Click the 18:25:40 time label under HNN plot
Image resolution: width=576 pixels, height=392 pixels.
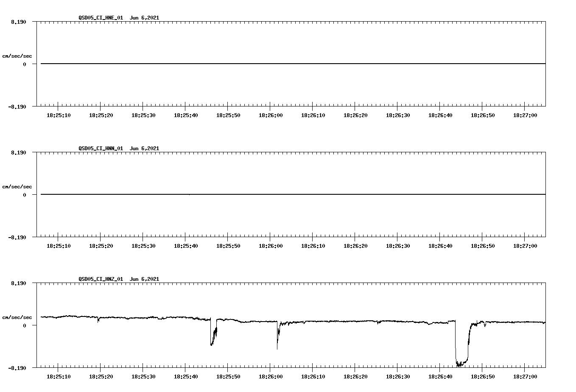pyautogui.click(x=186, y=246)
